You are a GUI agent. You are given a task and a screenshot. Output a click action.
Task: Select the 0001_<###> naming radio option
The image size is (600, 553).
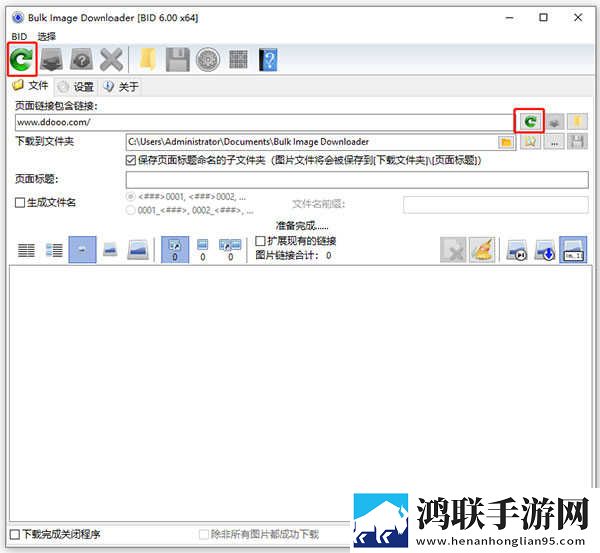pyautogui.click(x=130, y=210)
